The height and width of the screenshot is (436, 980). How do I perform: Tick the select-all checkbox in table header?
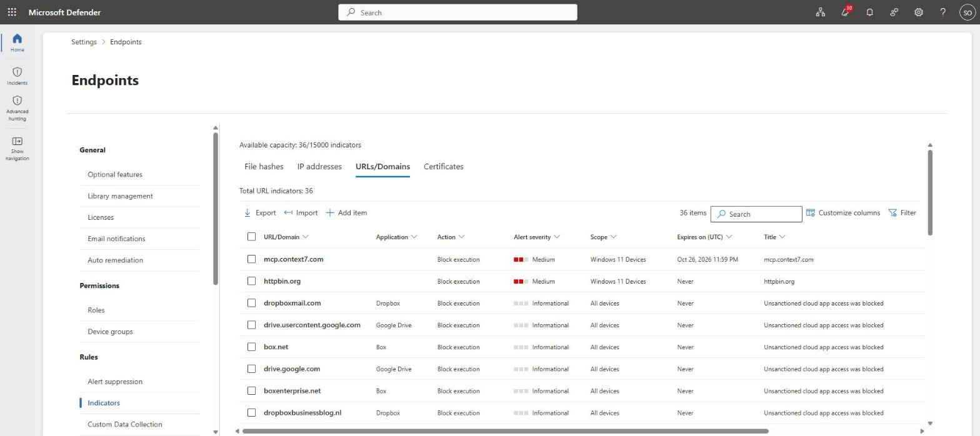click(x=251, y=237)
